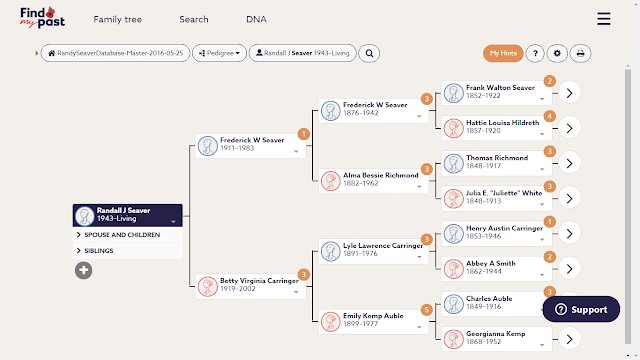Open the question mark help button
The height and width of the screenshot is (360, 640).
tap(535, 53)
